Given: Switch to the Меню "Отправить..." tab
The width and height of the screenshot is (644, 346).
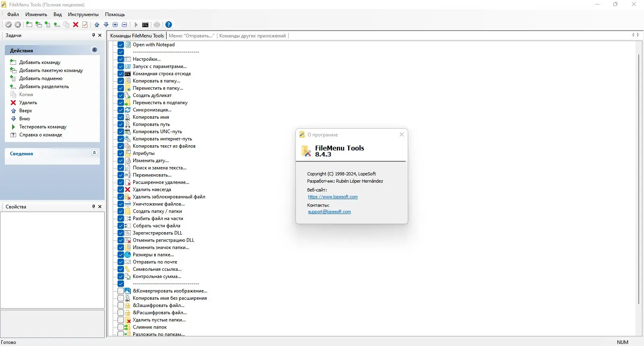Looking at the screenshot, I should tap(191, 36).
